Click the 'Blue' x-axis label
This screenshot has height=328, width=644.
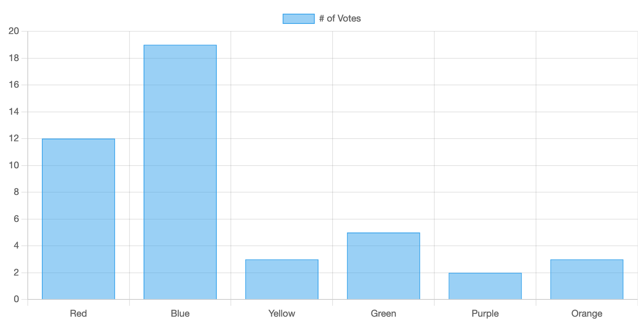180,314
